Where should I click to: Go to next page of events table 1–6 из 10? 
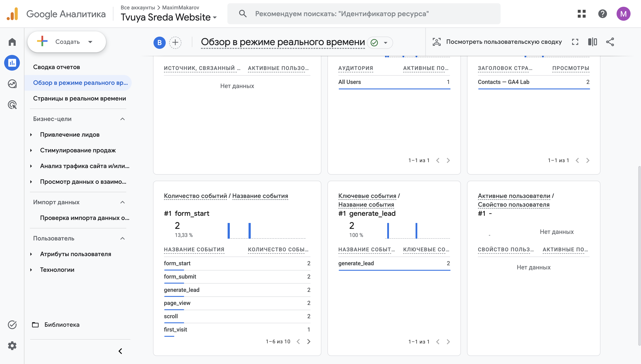click(309, 342)
